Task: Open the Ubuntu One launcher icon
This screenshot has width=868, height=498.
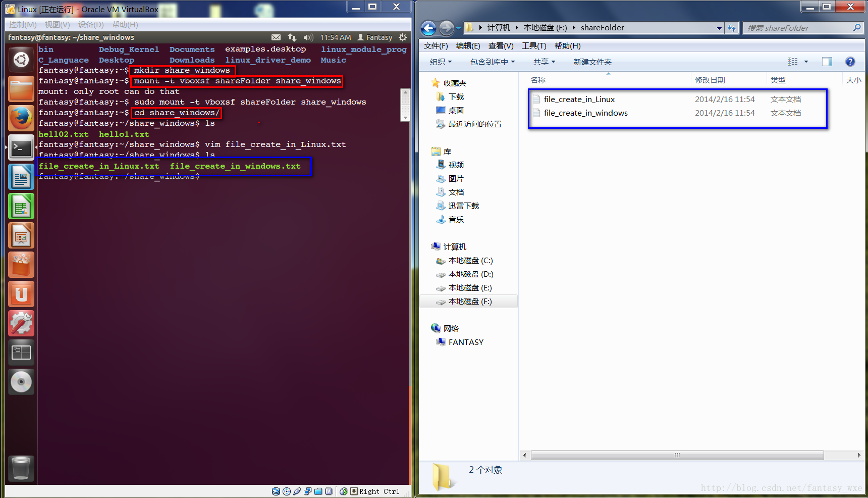Action: (x=21, y=294)
